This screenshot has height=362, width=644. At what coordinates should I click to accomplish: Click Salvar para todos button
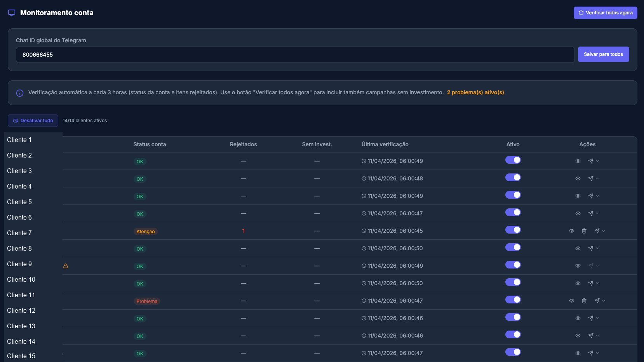(x=604, y=54)
